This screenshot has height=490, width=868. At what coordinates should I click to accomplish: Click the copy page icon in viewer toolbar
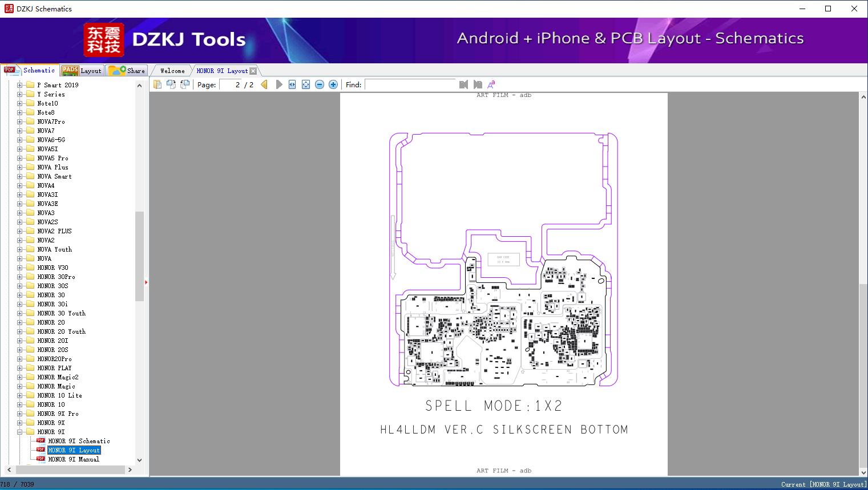(x=157, y=84)
